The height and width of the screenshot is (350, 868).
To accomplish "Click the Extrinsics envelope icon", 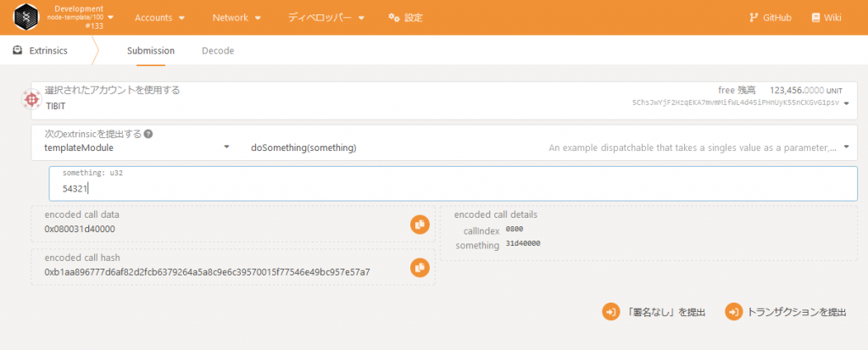I will [x=17, y=50].
